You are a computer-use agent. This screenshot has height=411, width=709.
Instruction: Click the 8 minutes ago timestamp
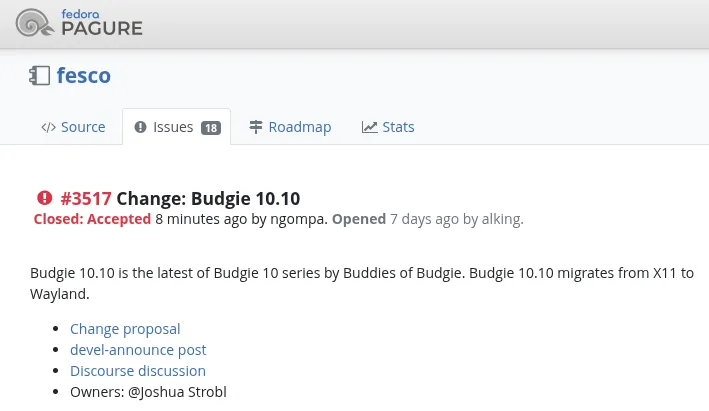[x=201, y=219]
